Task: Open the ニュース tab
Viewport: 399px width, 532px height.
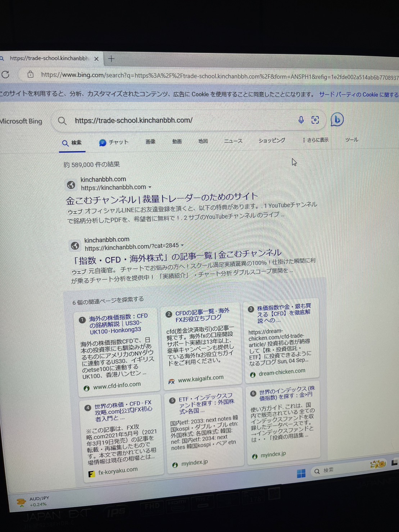Action: click(x=233, y=141)
